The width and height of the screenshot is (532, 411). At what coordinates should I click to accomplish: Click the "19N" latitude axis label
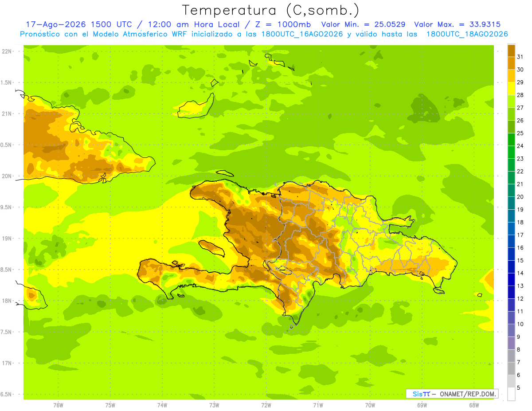pos(8,238)
